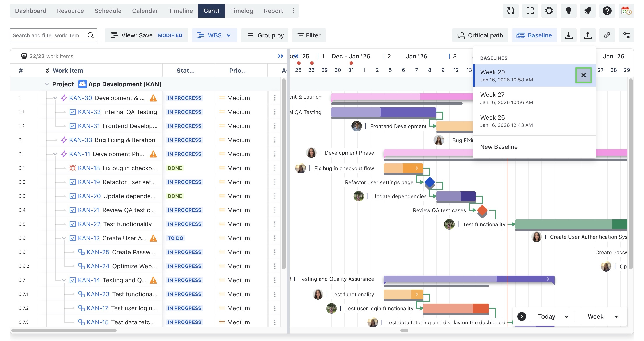The image size is (644, 341).
Task: Click the New Baseline option
Action: coord(499,147)
